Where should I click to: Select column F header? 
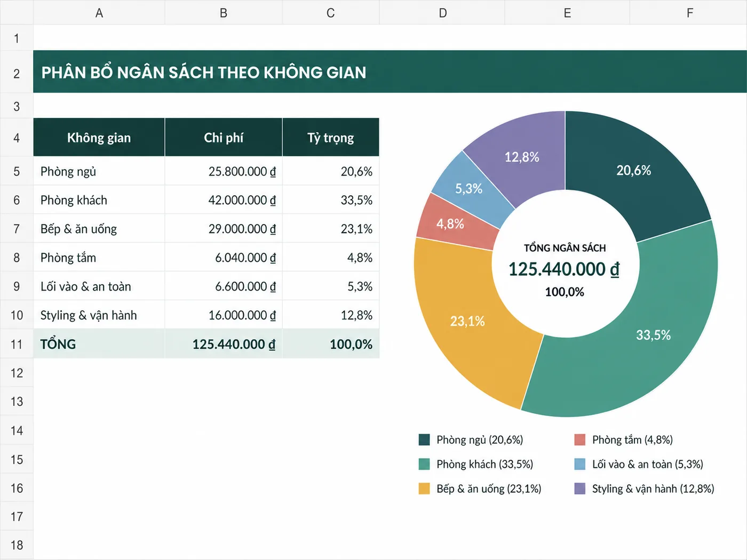[x=689, y=13]
